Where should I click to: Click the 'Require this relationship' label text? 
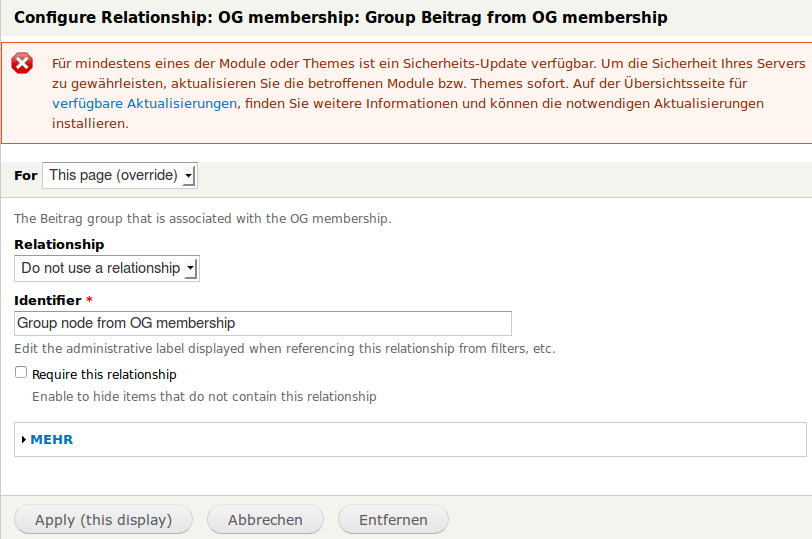click(104, 374)
